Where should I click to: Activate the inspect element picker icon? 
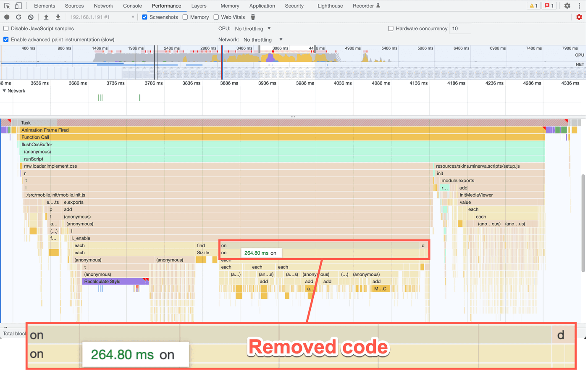point(7,6)
